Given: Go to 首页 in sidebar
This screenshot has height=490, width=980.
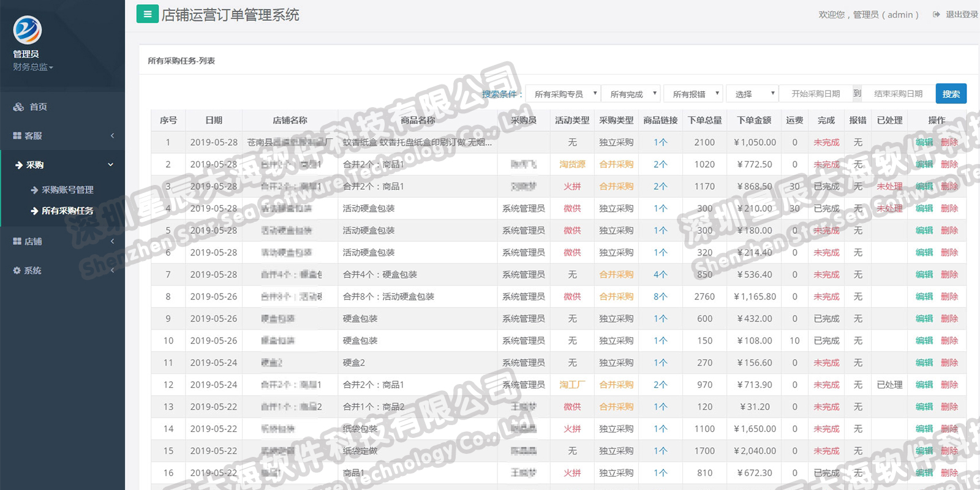Looking at the screenshot, I should (39, 107).
